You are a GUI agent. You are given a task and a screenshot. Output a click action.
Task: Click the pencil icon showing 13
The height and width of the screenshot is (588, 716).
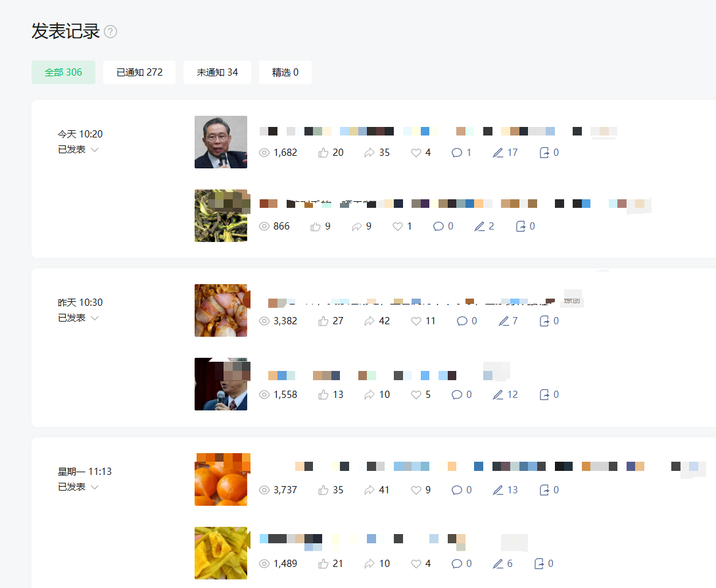click(498, 490)
